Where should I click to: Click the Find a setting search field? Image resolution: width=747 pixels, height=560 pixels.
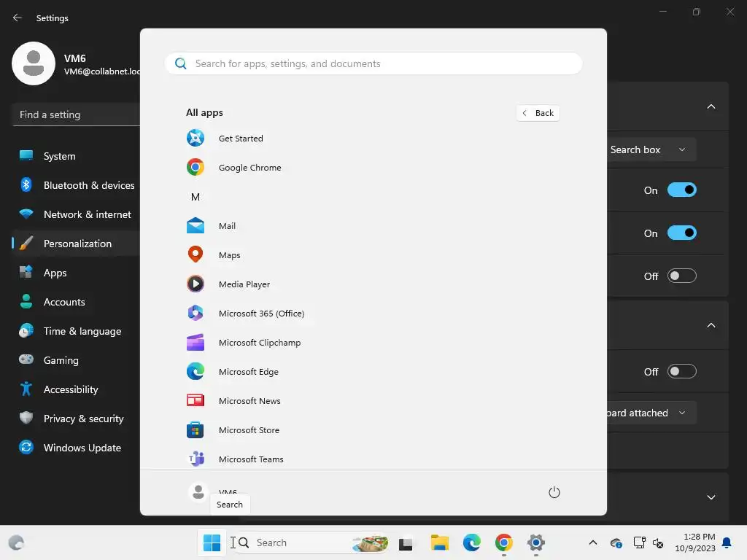point(76,114)
